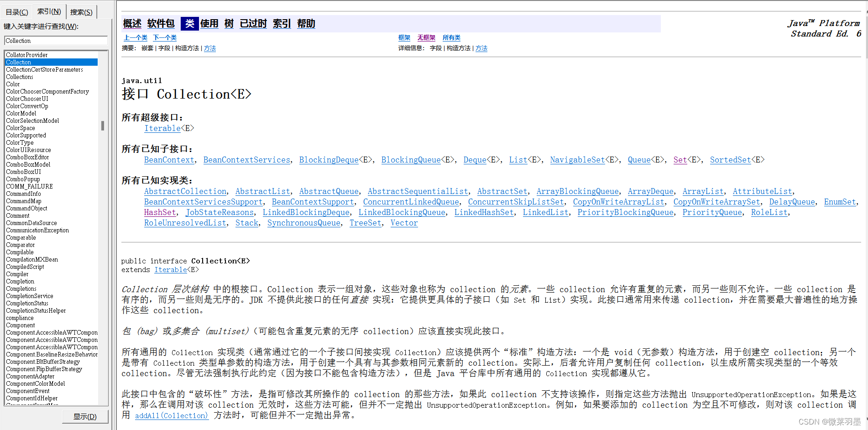
Task: Open the Stack class link
Action: (x=247, y=223)
